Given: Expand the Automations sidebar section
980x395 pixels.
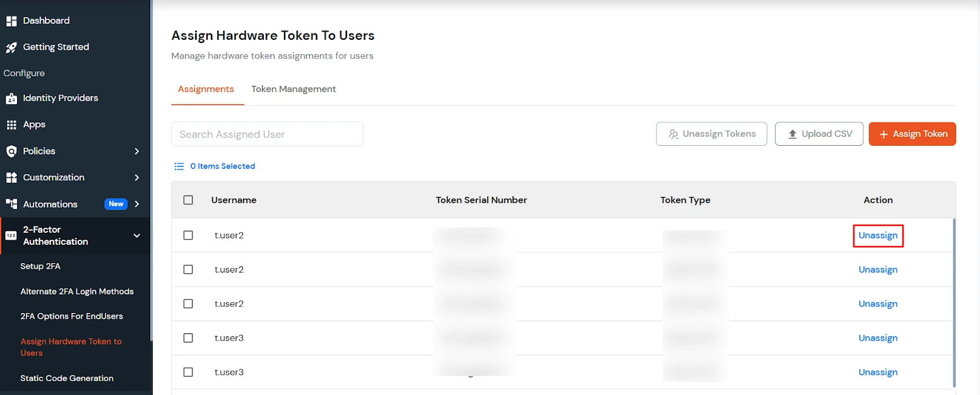Looking at the screenshot, I should click(137, 204).
